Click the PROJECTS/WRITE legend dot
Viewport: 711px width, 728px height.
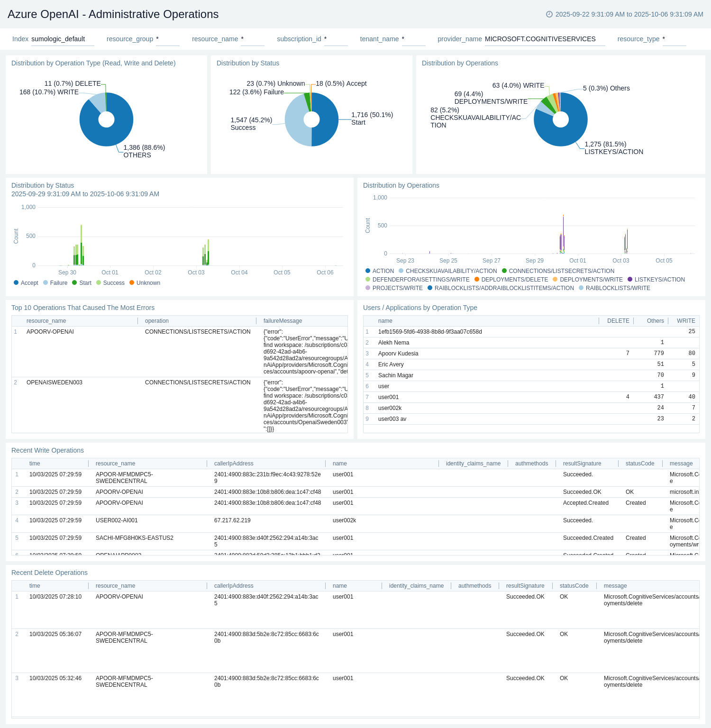(x=368, y=288)
